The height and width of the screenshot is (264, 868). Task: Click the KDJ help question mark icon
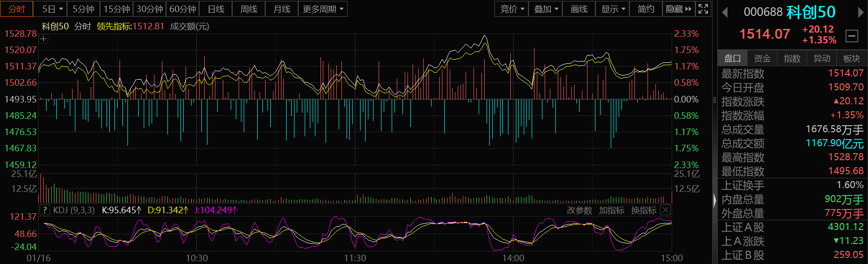[x=45, y=210]
